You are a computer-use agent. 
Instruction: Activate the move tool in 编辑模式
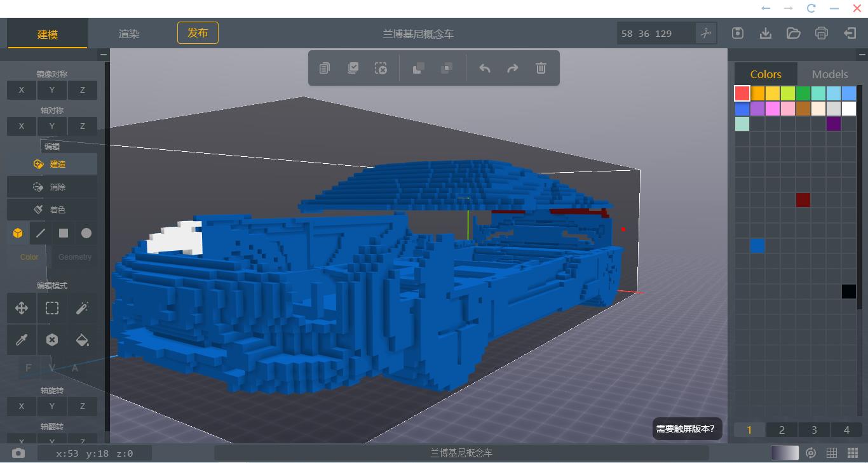(22, 309)
